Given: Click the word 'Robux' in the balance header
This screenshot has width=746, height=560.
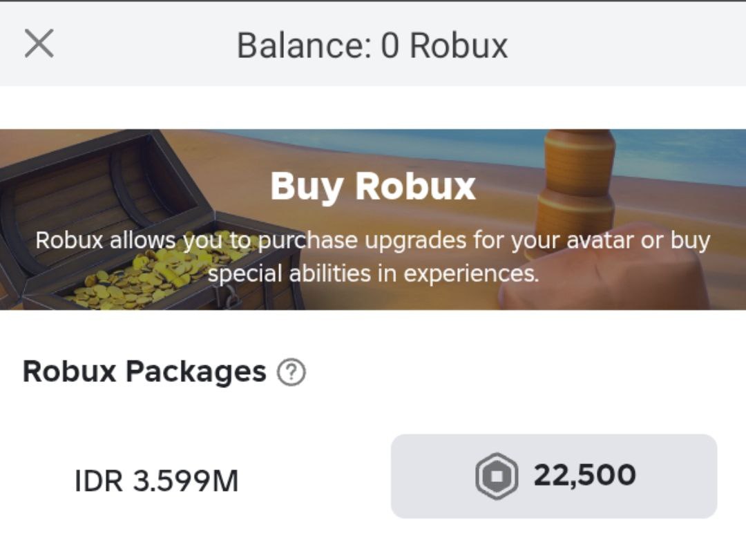Looking at the screenshot, I should (459, 46).
